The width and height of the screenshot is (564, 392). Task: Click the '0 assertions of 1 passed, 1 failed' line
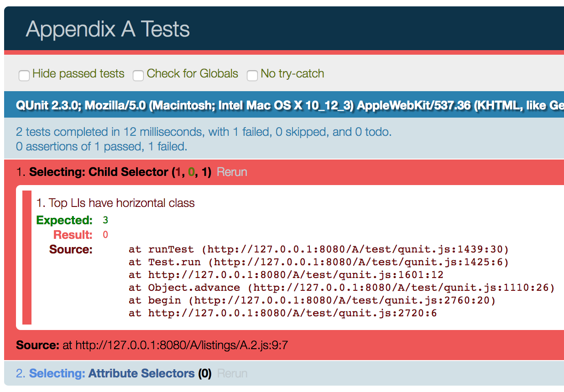[101, 147]
